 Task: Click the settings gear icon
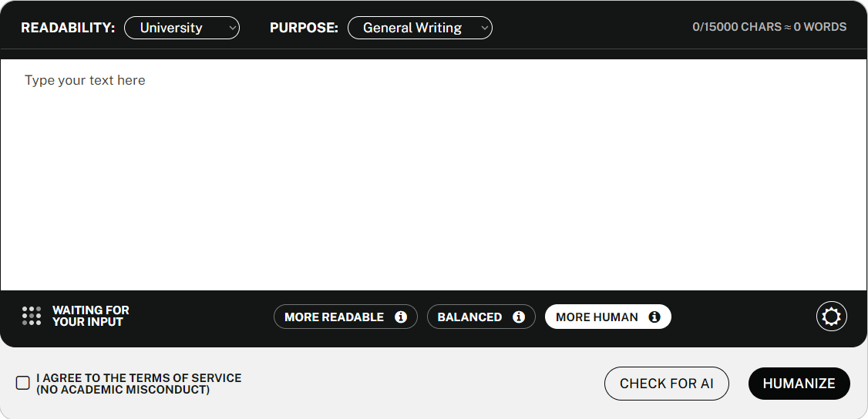(x=831, y=317)
